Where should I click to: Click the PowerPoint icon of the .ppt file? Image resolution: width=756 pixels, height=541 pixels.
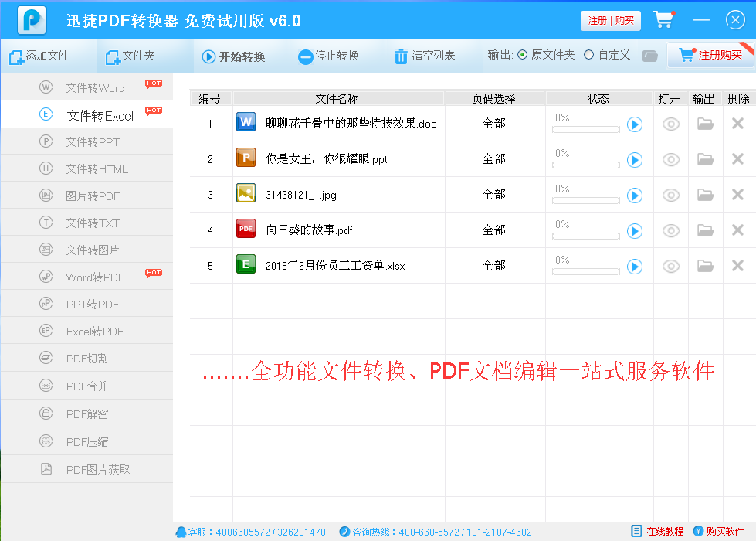pos(246,158)
